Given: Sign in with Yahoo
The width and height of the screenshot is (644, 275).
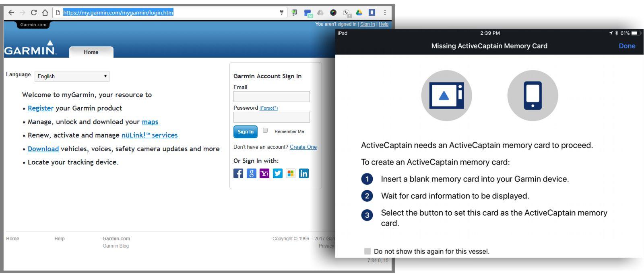Looking at the screenshot, I should coord(264,173).
